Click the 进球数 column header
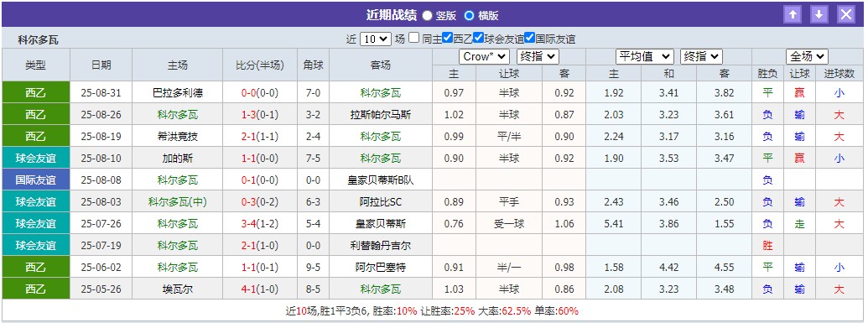 point(839,73)
